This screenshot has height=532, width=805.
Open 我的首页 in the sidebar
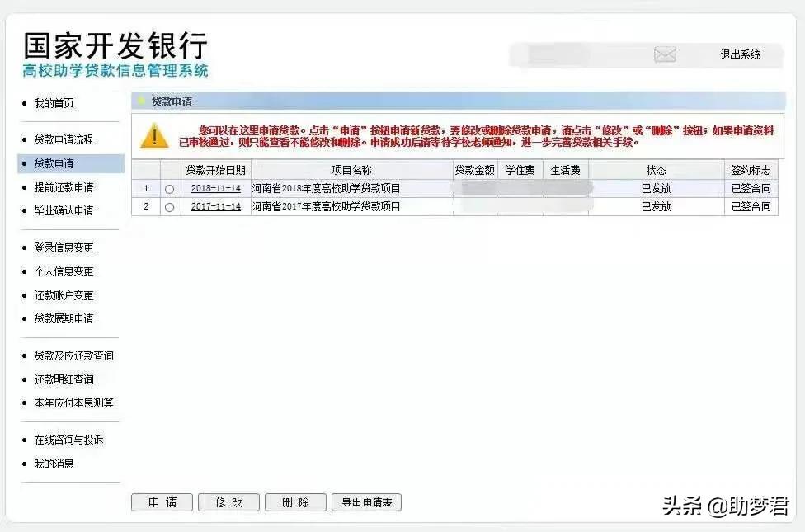[x=56, y=104]
